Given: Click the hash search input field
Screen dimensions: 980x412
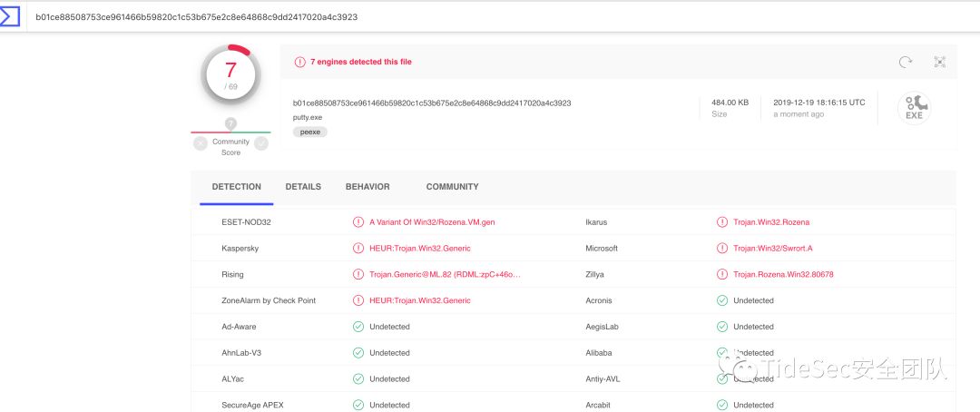Looking at the screenshot, I should coord(454,16).
